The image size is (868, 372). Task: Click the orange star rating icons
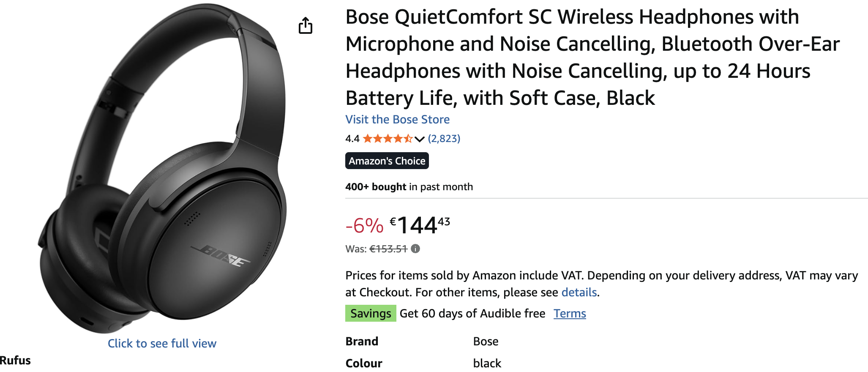(388, 139)
